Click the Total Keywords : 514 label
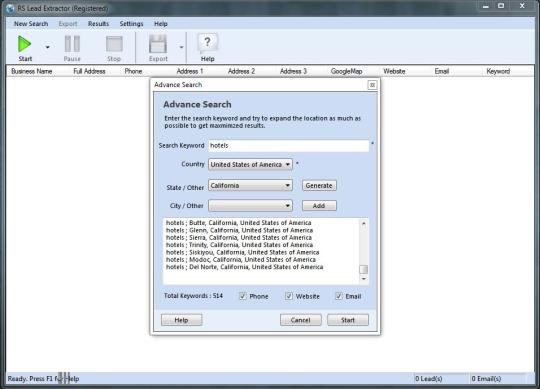The image size is (540, 389). coord(193,296)
